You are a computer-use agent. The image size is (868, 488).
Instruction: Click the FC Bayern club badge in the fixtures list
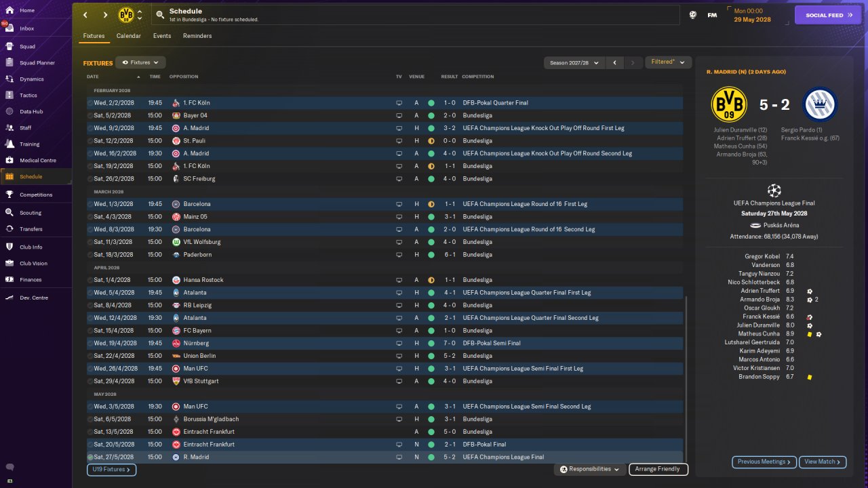coord(176,331)
